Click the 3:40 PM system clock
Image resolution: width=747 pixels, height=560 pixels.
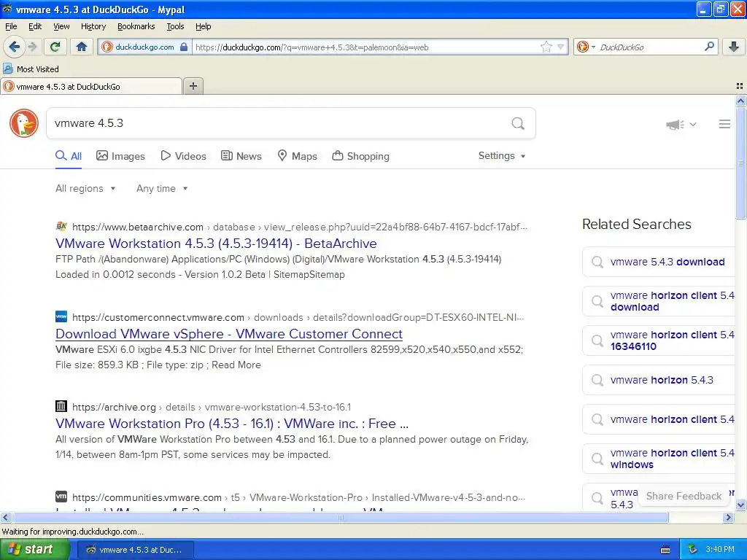pos(720,550)
